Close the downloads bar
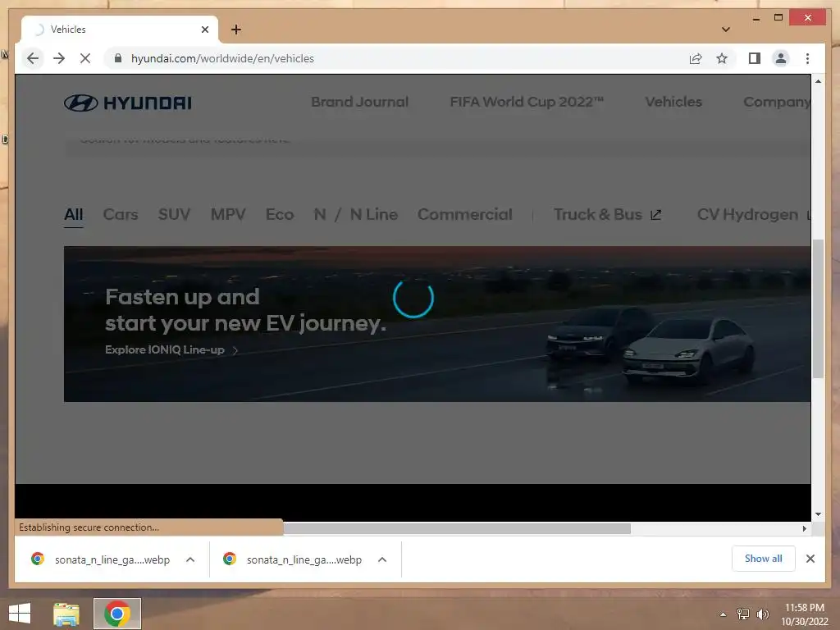 tap(810, 559)
